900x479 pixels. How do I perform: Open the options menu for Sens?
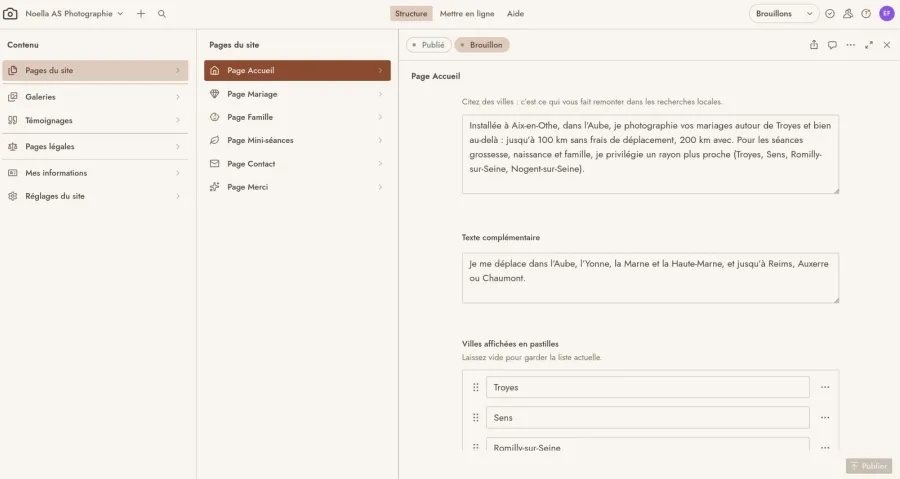point(825,418)
